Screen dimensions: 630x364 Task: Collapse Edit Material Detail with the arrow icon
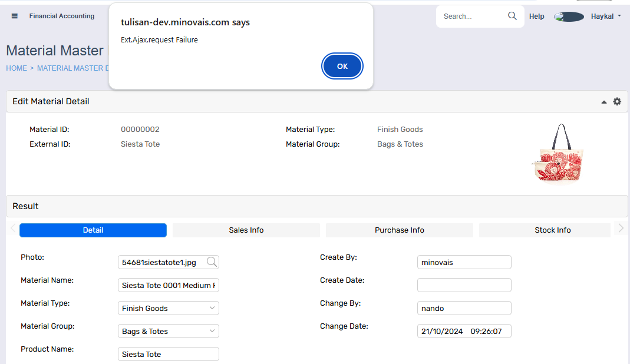click(x=603, y=101)
